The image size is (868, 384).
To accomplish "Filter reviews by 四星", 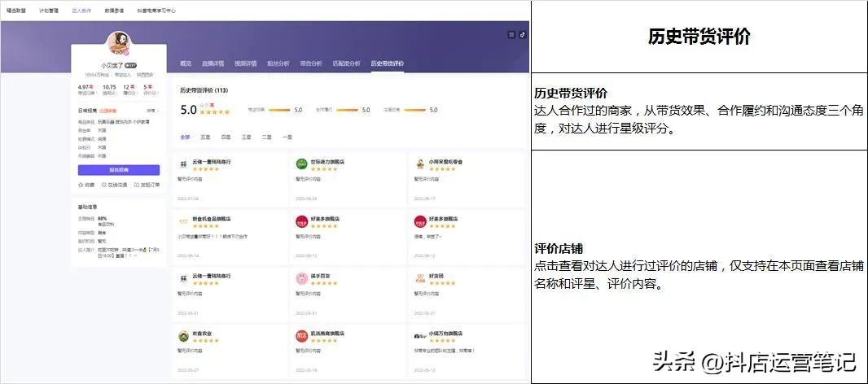I will [226, 137].
